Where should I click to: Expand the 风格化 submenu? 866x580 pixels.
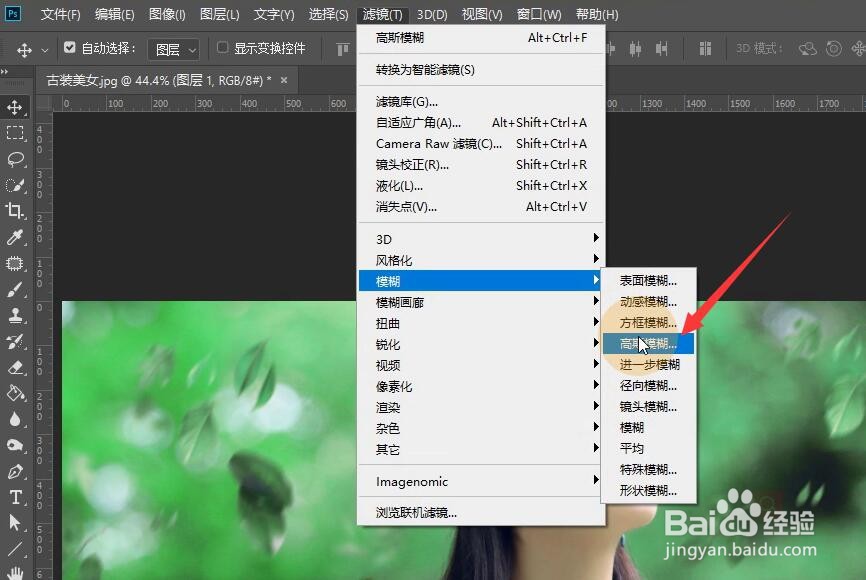481,260
